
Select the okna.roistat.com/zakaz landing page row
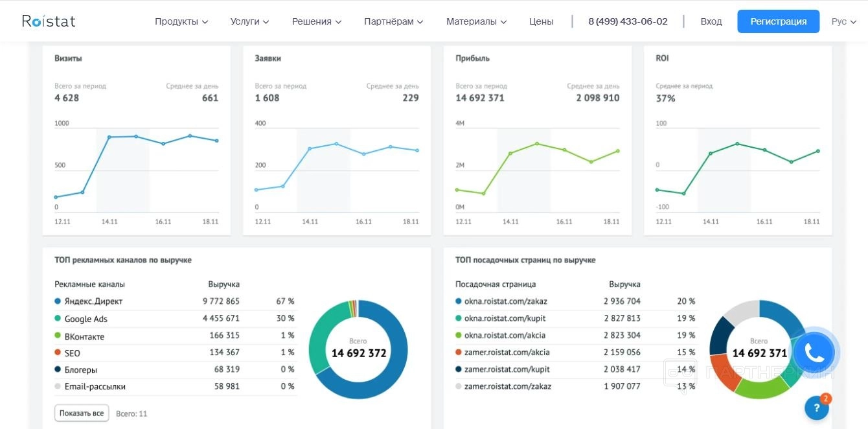coord(575,301)
